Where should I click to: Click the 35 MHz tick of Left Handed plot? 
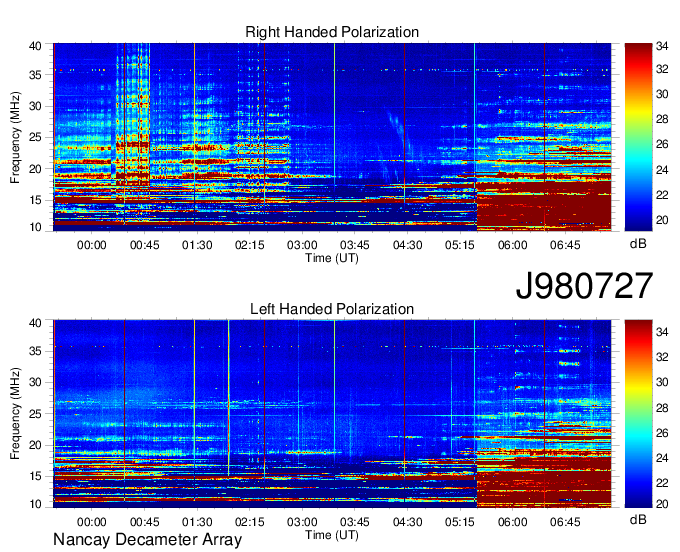click(35, 351)
